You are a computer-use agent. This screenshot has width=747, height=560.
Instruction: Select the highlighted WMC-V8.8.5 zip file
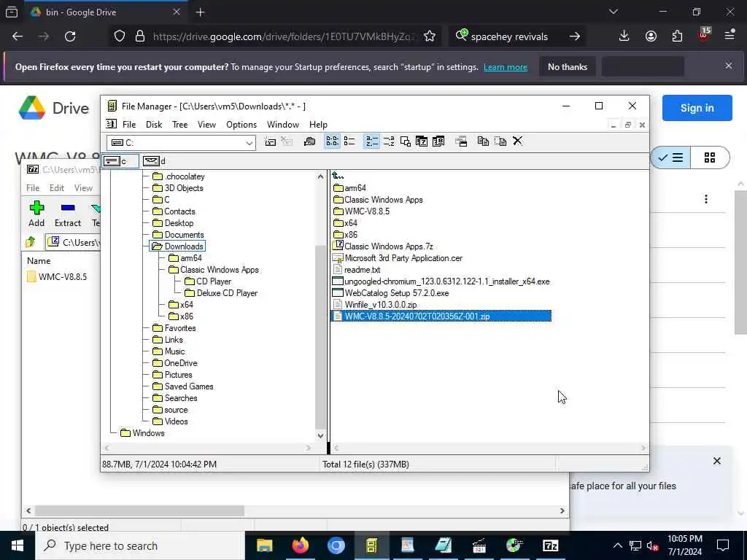441,316
